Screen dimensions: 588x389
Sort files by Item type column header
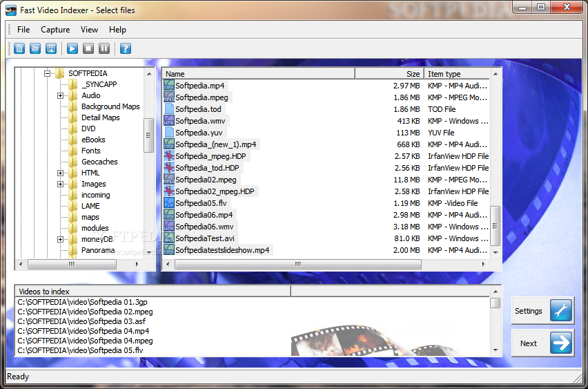pyautogui.click(x=457, y=74)
